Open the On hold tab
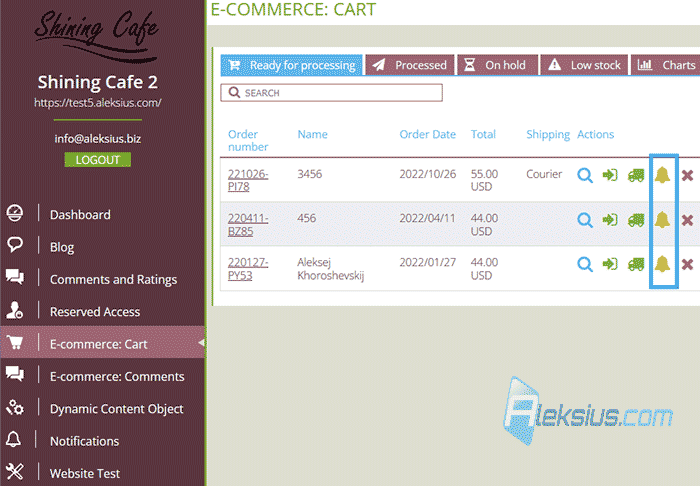Viewport: 700px width, 486px height. 498,65
